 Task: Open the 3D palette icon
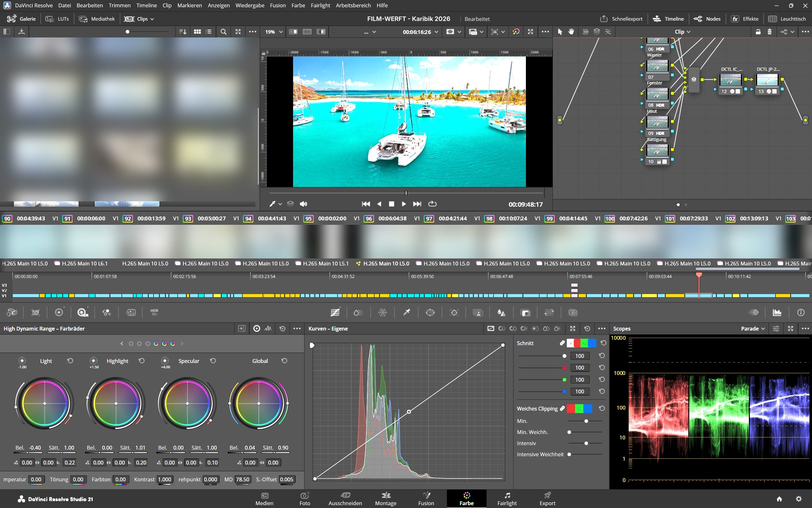pyautogui.click(x=573, y=313)
